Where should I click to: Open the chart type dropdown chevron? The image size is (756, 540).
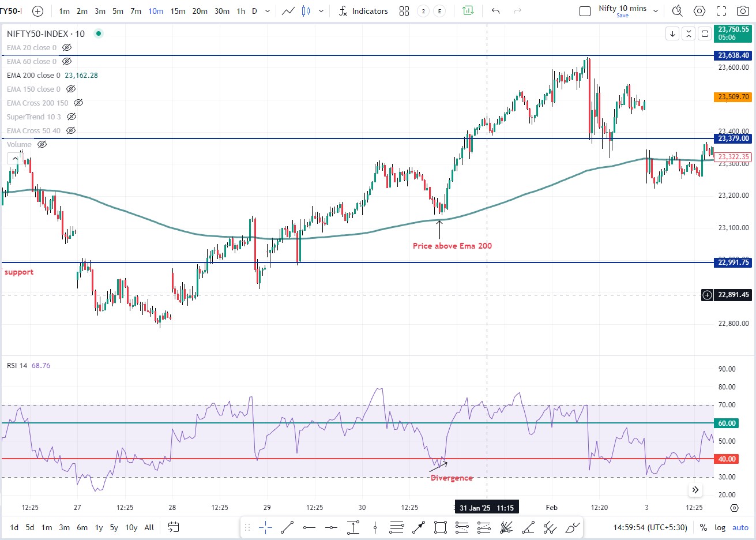[x=321, y=11]
